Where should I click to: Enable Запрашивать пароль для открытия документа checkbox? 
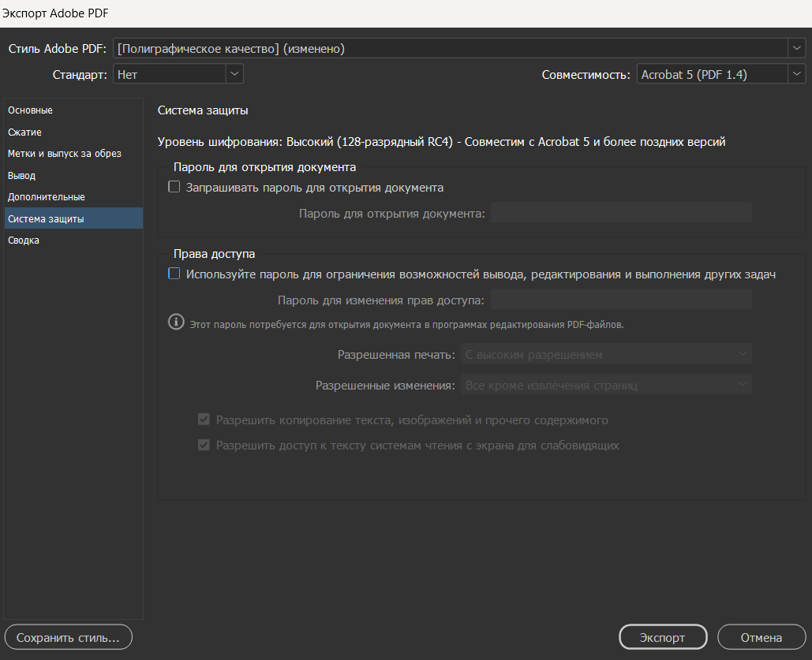click(x=174, y=187)
